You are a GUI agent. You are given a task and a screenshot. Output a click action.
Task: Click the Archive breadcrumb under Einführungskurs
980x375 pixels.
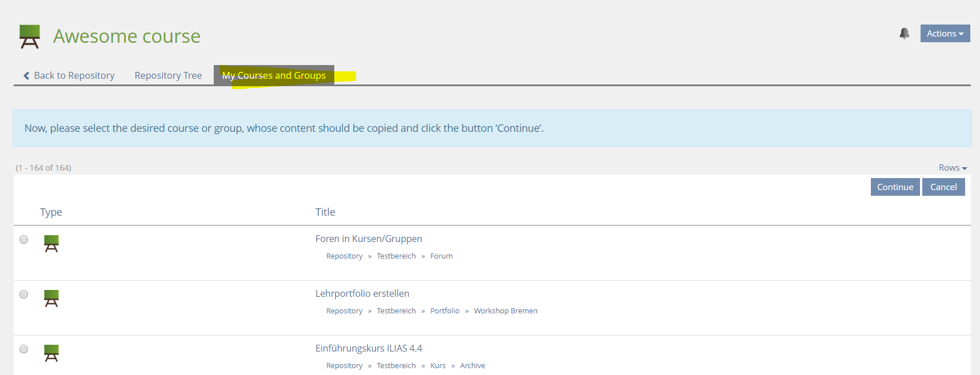point(472,366)
